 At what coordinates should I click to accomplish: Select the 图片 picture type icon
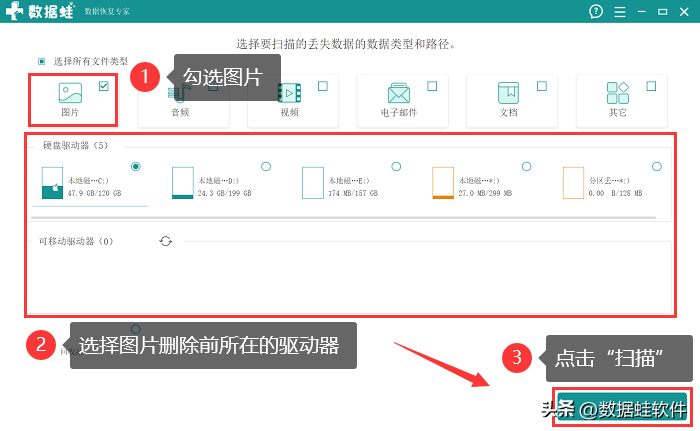tap(70, 93)
